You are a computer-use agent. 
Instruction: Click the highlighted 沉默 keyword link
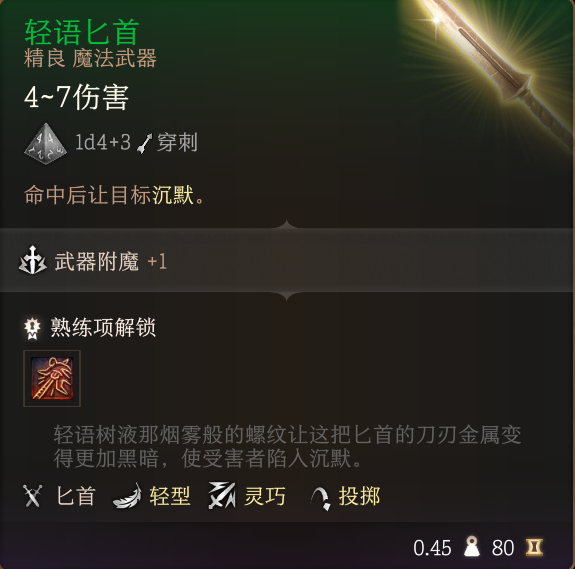(173, 195)
